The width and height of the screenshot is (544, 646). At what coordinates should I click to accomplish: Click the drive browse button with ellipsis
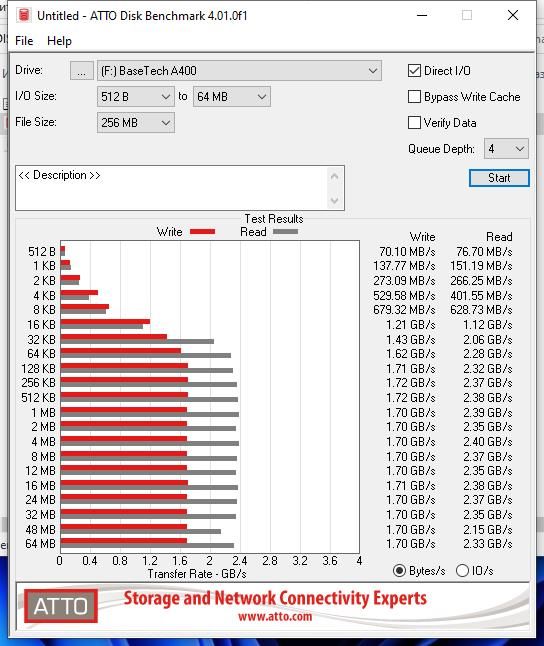(82, 71)
